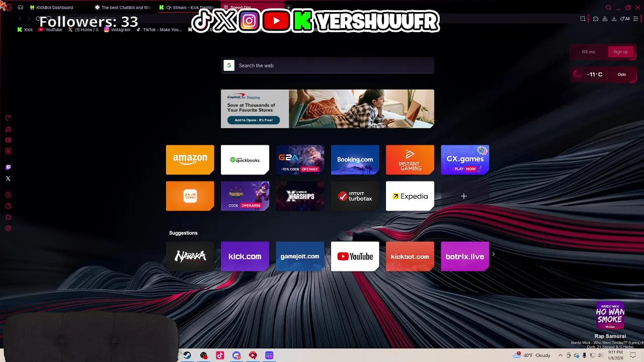644x362 pixels.
Task: Open the TikTok - Make You... bookmark
Action: pos(159,30)
